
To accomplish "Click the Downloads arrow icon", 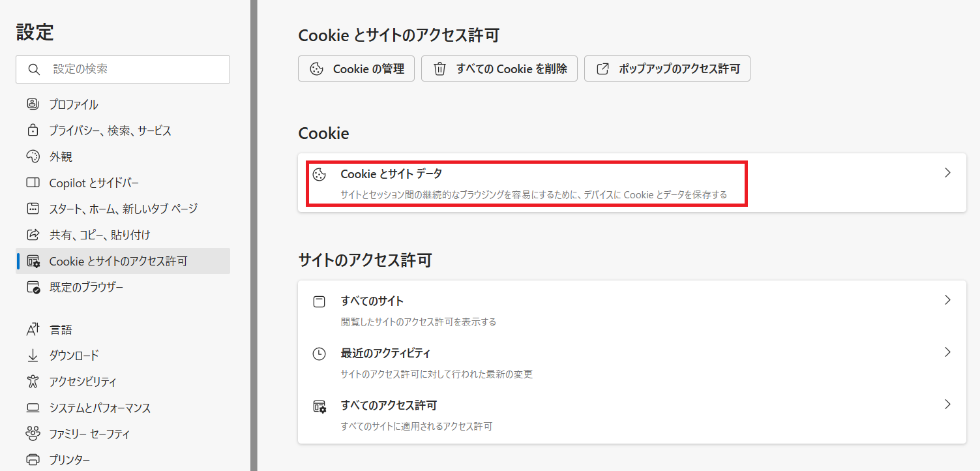I will click(33, 356).
